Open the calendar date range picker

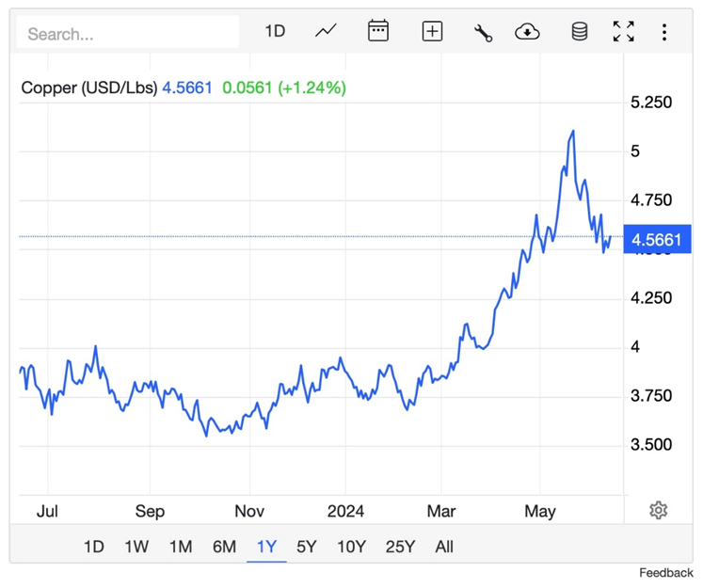378,31
